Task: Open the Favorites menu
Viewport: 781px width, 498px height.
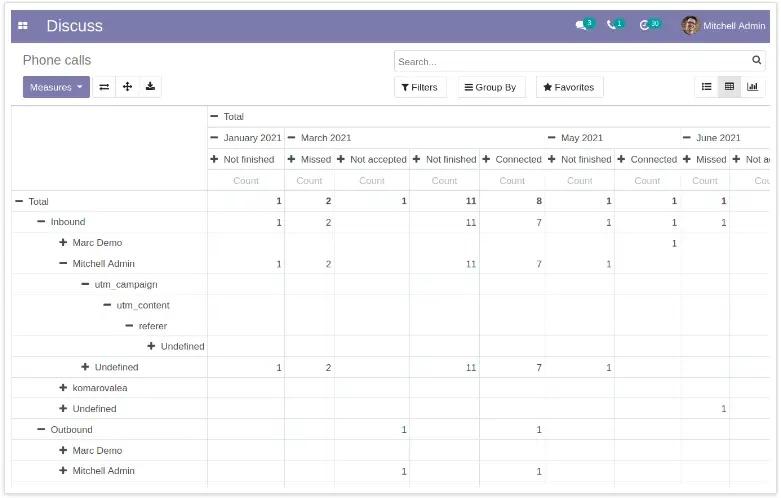Action: [569, 87]
